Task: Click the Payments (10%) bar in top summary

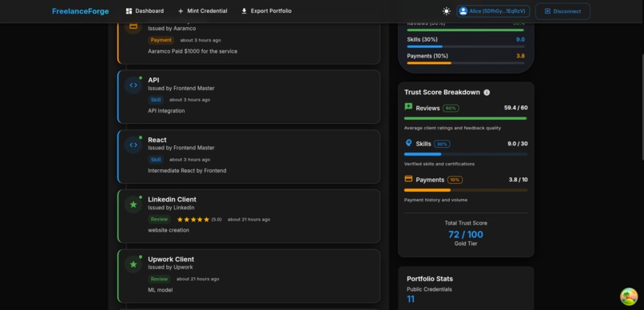Action: [x=466, y=63]
